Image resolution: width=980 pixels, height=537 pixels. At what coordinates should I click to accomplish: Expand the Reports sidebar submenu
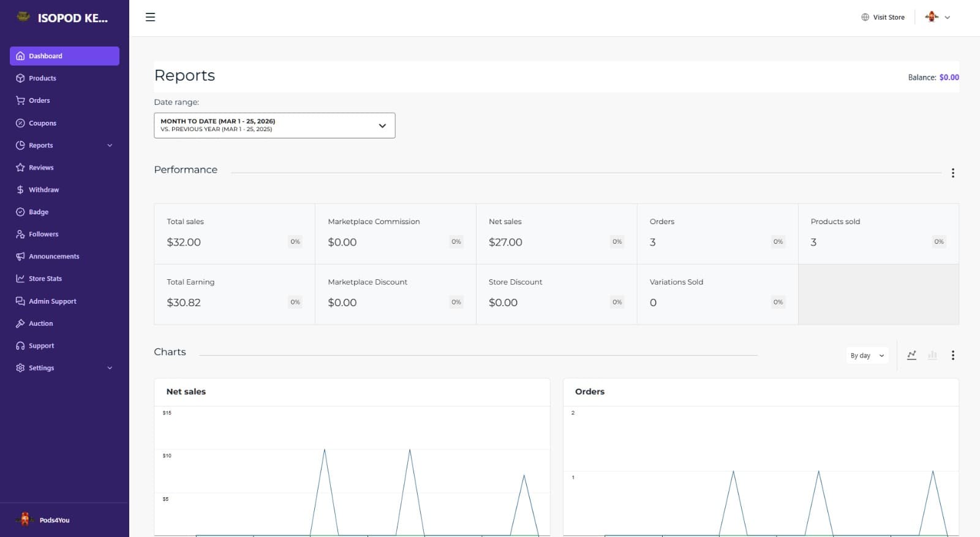[x=110, y=145]
